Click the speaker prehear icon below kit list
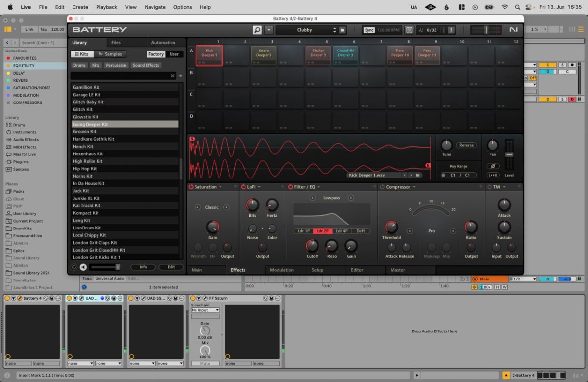Image resolution: width=588 pixels, height=382 pixels. click(x=83, y=267)
